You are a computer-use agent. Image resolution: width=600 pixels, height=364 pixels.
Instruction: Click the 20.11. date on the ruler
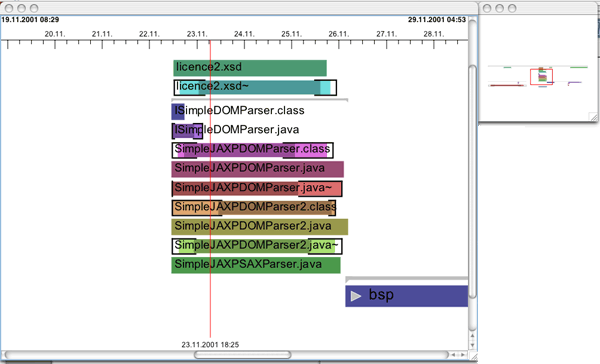click(x=55, y=34)
